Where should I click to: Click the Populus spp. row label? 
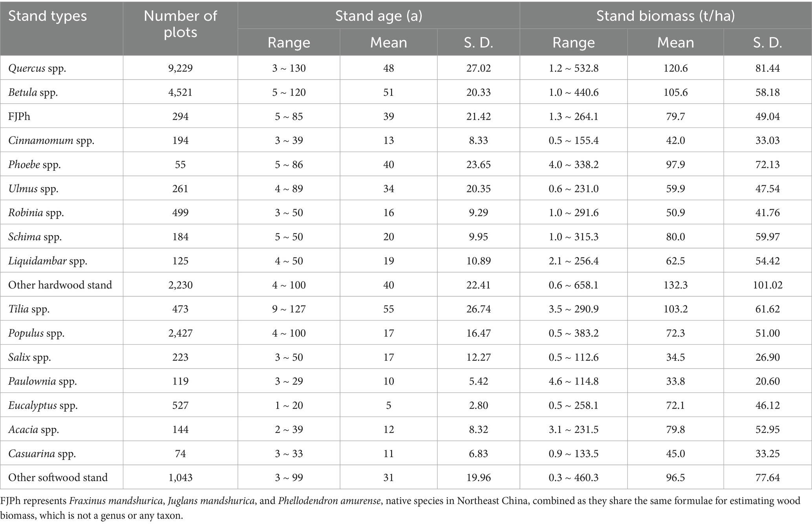(37, 333)
